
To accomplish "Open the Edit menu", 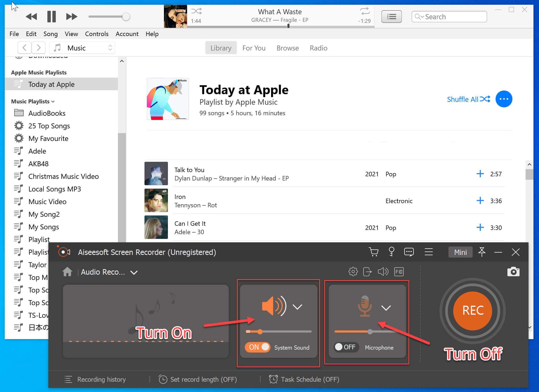I will 31,34.
